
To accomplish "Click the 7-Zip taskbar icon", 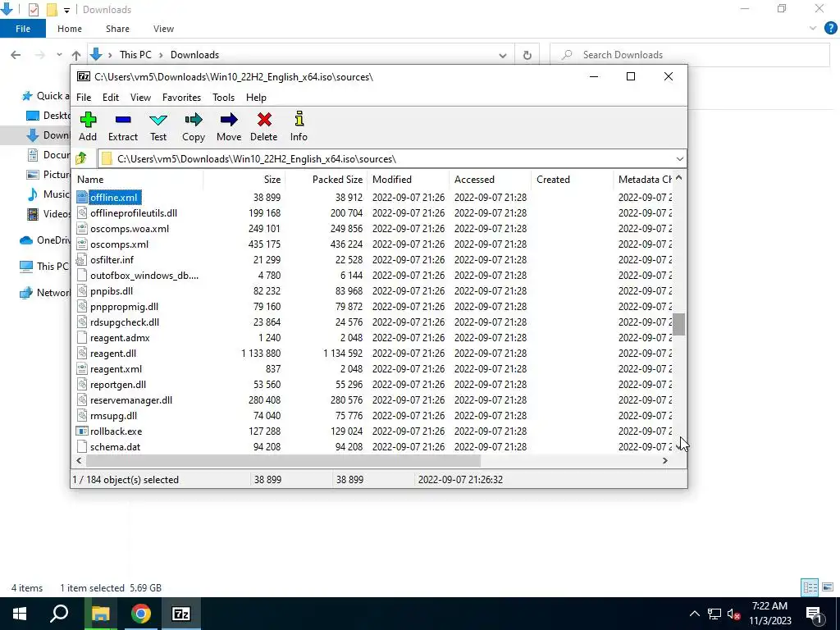I will pos(181,614).
